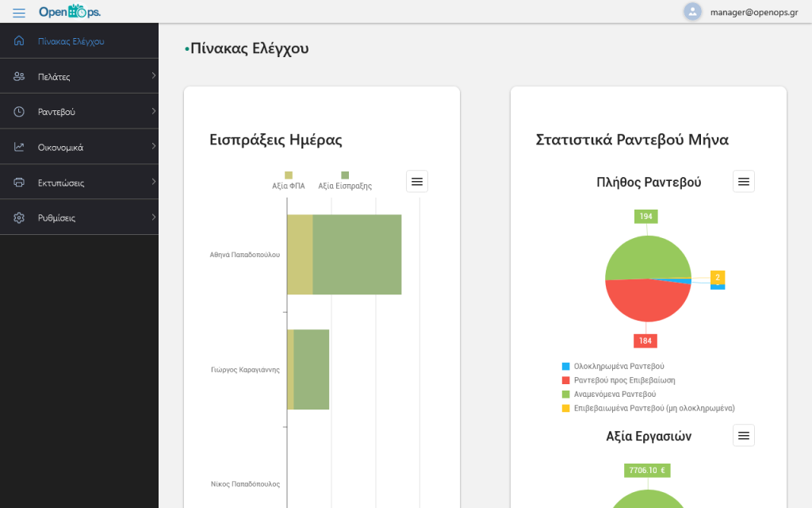Click the Νίκος Παπαδόπουλος axis label
This screenshot has height=508, width=812.
[245, 484]
